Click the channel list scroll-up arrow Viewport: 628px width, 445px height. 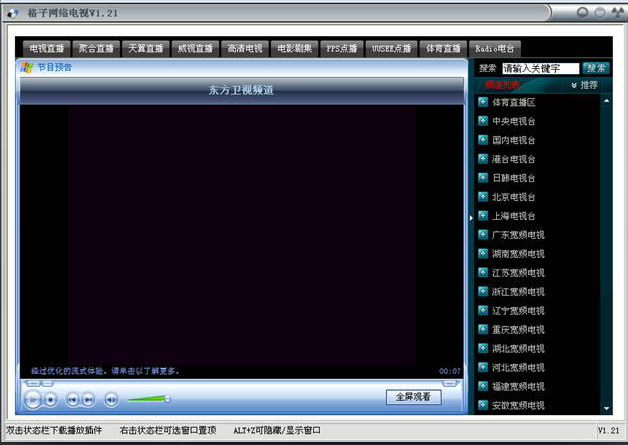tap(606, 101)
